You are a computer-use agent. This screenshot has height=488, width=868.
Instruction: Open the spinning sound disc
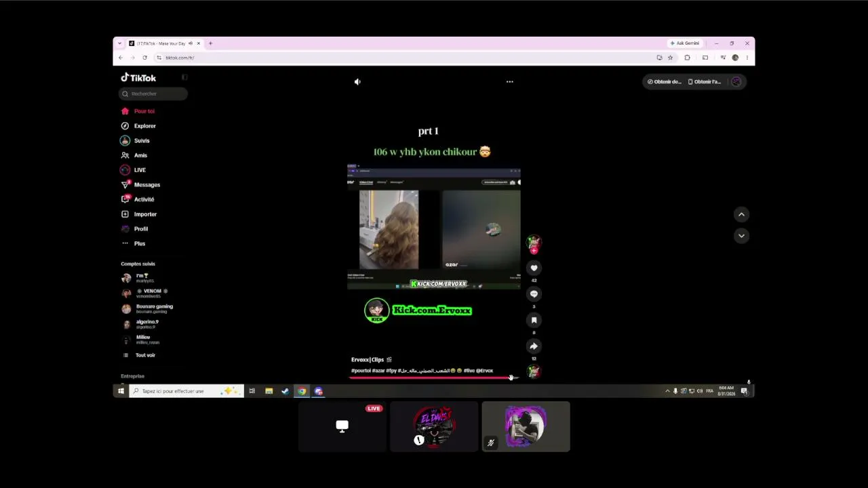click(x=534, y=371)
